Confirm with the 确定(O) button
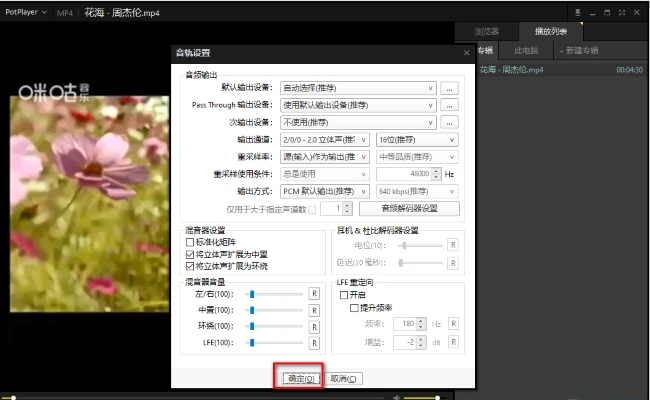This screenshot has width=650, height=400. pos(301,378)
